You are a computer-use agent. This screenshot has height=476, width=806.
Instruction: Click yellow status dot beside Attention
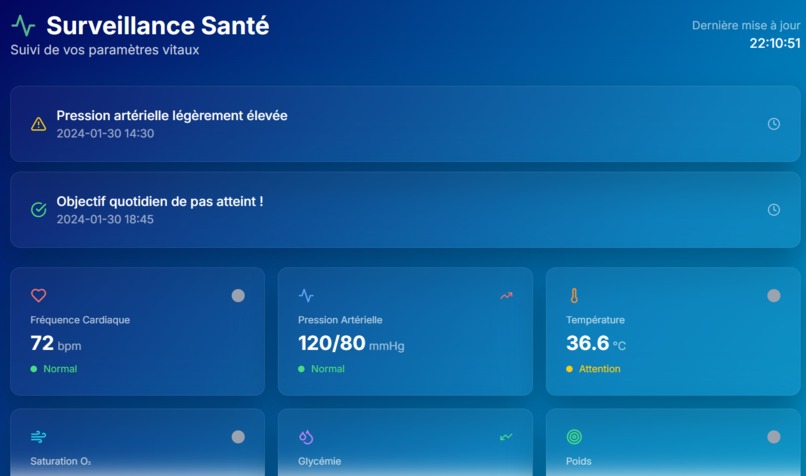569,369
